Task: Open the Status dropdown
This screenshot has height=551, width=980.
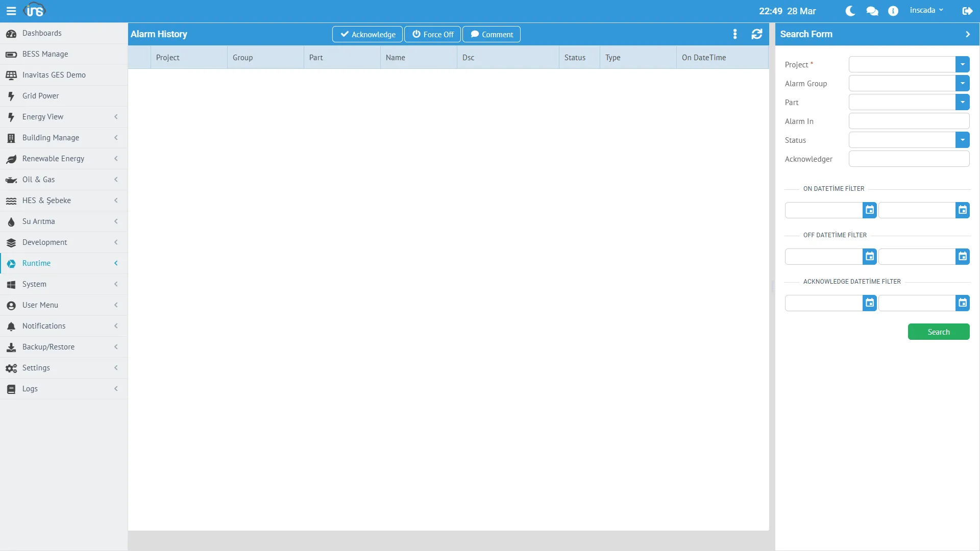Action: [x=962, y=140]
